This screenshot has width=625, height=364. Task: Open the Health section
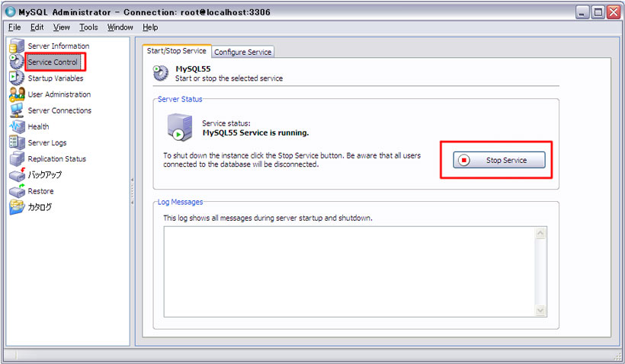tap(38, 126)
